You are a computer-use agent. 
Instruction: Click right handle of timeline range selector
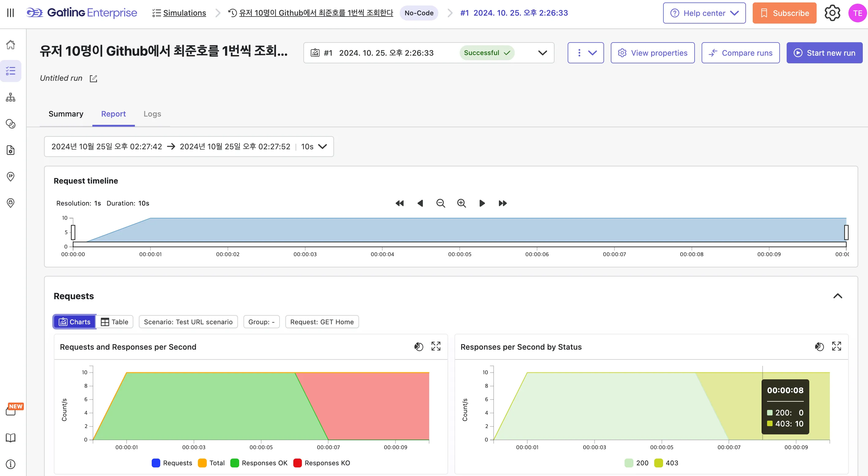tap(846, 232)
